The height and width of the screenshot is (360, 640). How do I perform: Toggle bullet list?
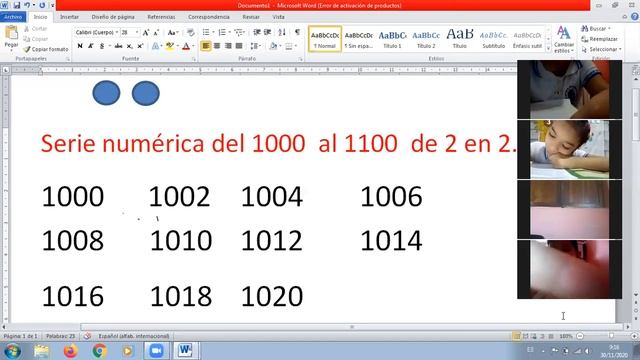pos(206,32)
